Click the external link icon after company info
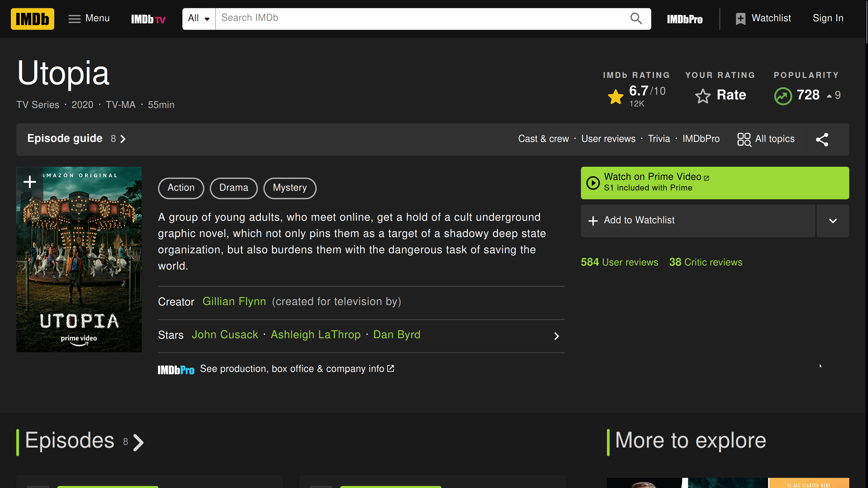Image resolution: width=868 pixels, height=488 pixels. (x=391, y=368)
